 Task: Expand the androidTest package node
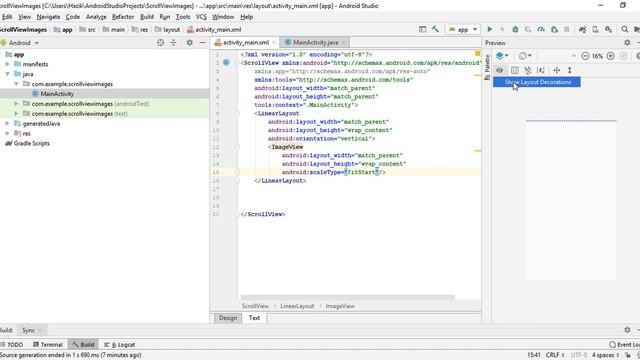click(16, 104)
